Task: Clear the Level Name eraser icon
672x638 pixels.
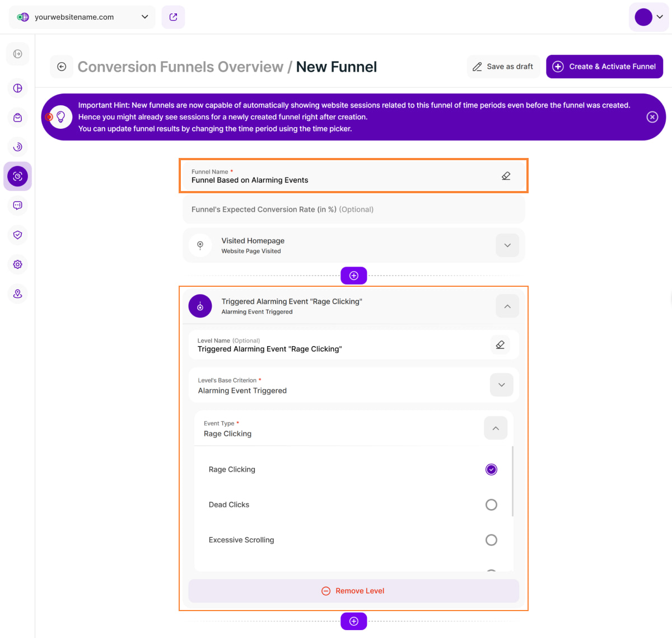Action: point(500,344)
